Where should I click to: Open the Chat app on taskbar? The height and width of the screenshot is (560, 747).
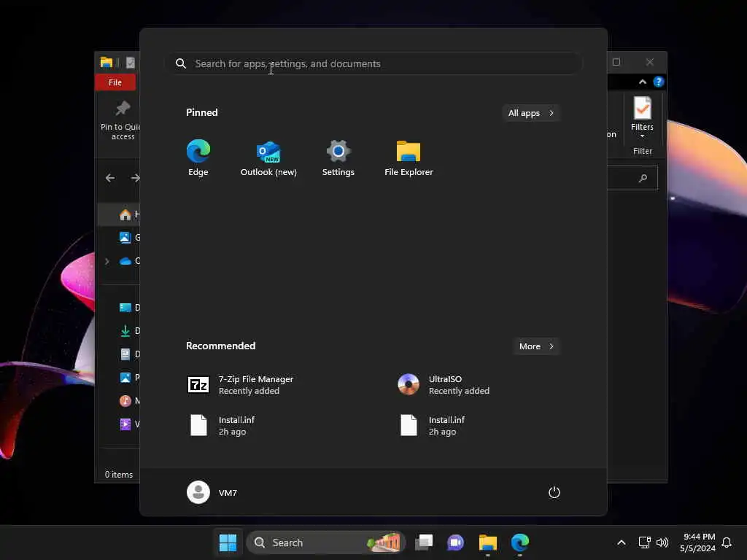tap(455, 542)
